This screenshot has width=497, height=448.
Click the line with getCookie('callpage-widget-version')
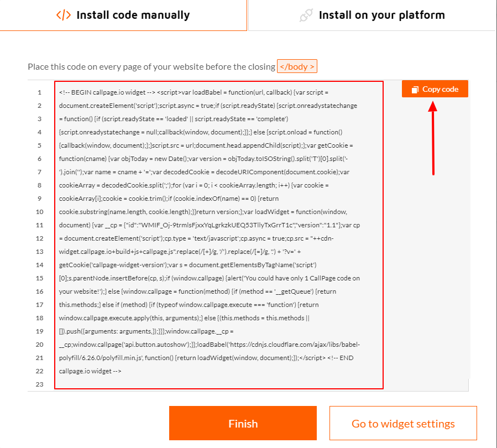[x=188, y=265]
